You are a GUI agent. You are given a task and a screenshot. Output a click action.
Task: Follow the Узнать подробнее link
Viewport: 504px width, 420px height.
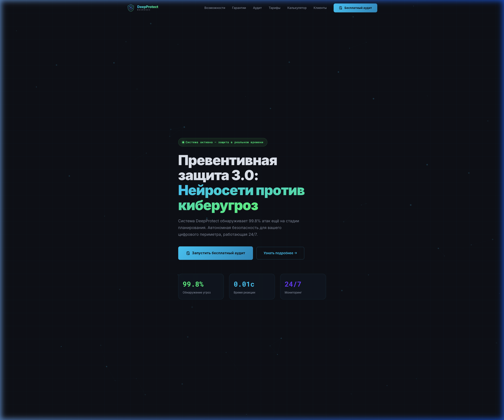click(x=280, y=253)
